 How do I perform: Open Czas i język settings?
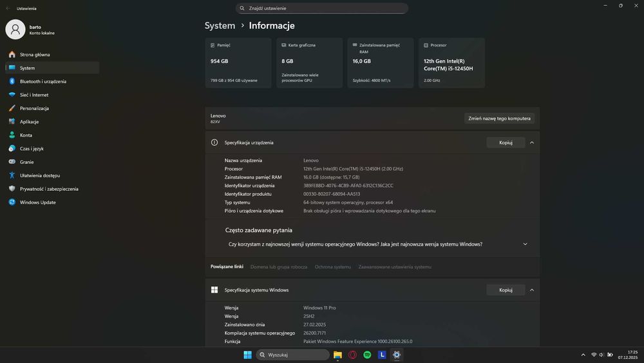click(52, 148)
